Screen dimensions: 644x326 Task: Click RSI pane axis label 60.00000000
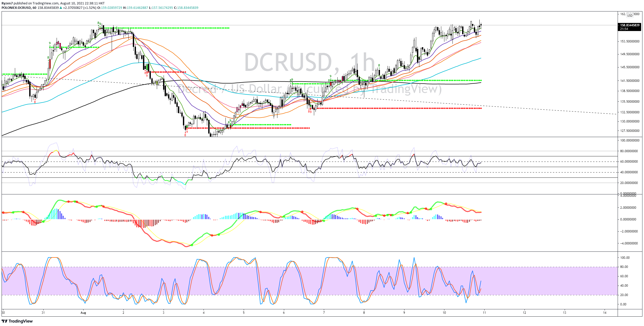point(629,162)
